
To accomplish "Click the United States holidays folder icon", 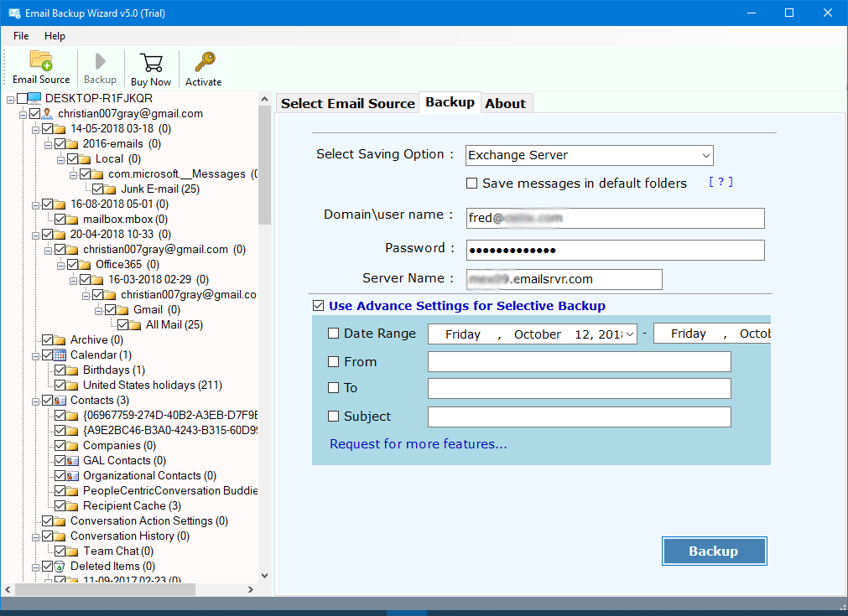I will coord(72,386).
